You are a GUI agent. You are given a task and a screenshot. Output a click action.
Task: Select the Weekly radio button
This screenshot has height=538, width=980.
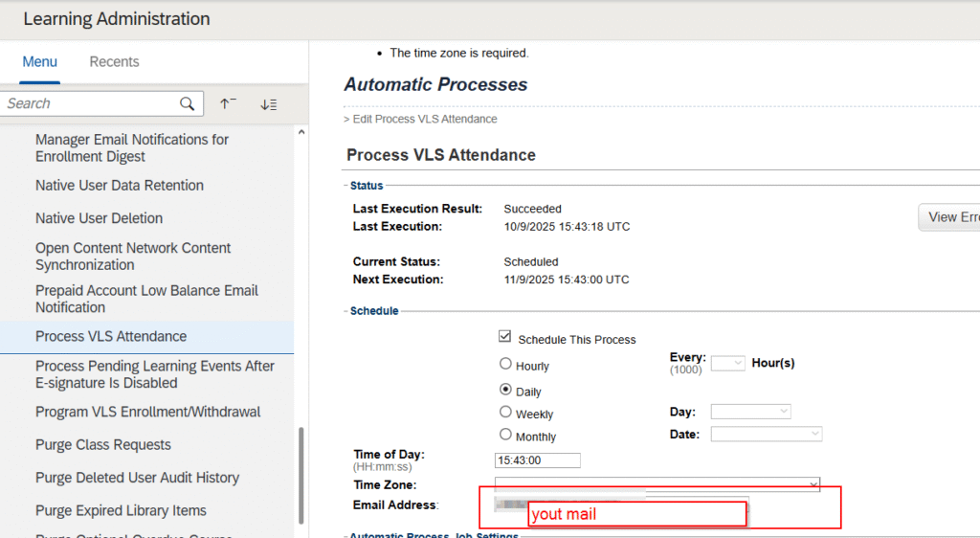point(505,413)
